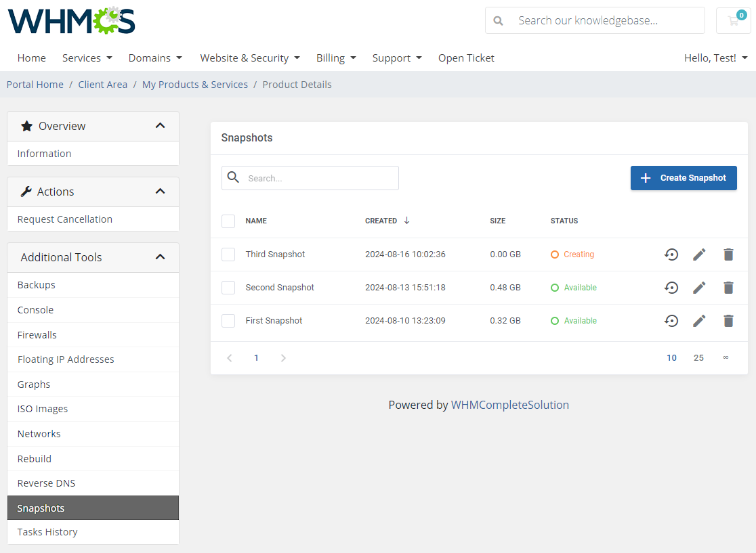Rename the Third Snapshot via its edit icon

pyautogui.click(x=699, y=255)
